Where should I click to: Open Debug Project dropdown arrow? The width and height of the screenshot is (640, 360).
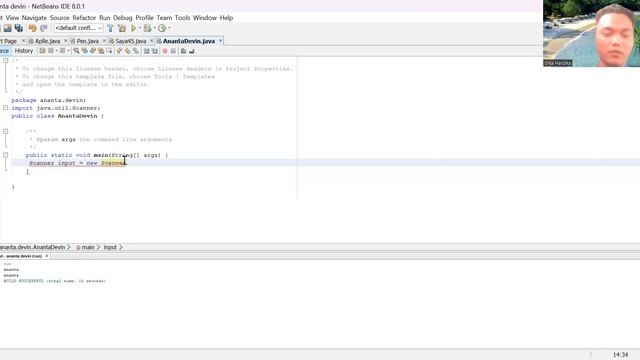(155, 28)
